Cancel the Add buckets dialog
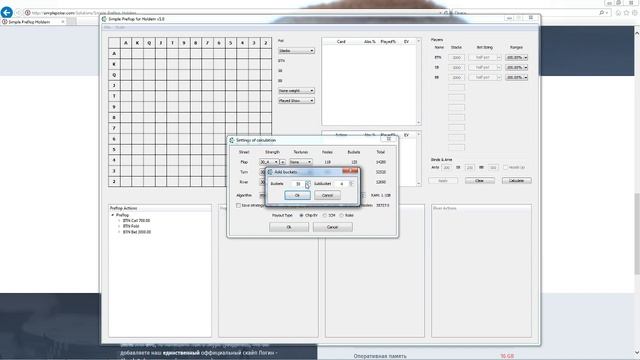Viewport: 640px width, 360px height. [327, 196]
